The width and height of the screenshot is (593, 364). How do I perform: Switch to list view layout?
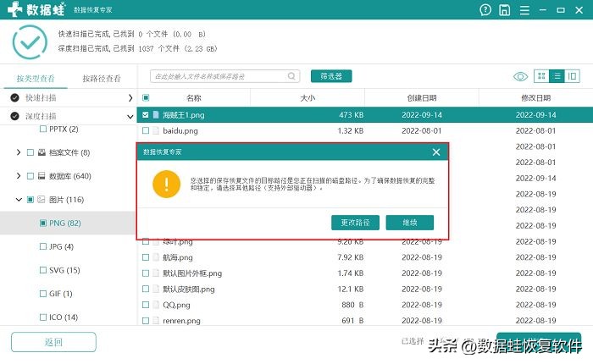tap(557, 76)
